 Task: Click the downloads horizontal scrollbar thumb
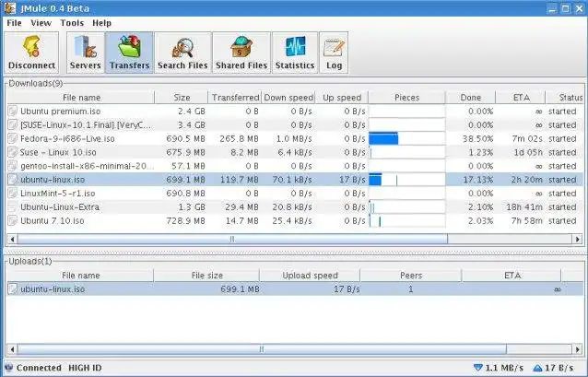[232, 239]
